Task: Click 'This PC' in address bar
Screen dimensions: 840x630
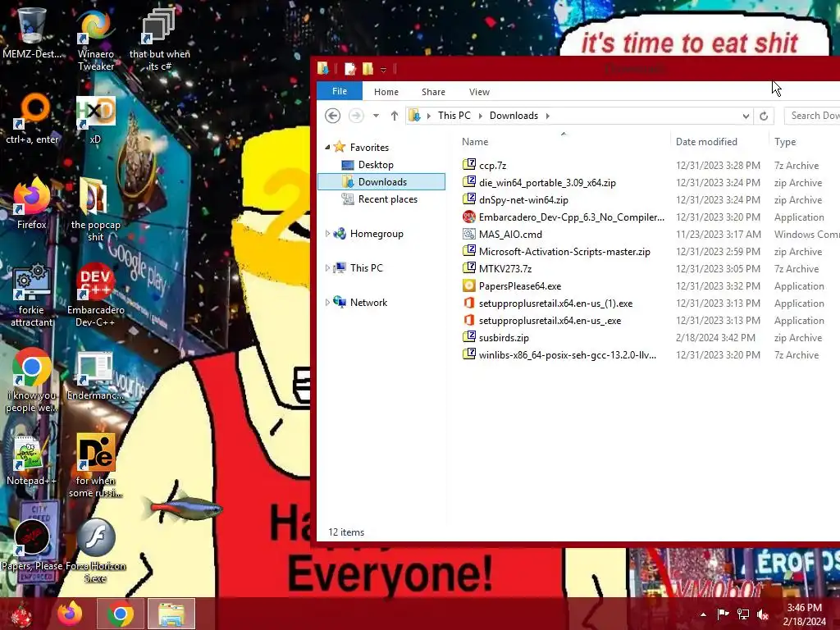Action: (454, 116)
